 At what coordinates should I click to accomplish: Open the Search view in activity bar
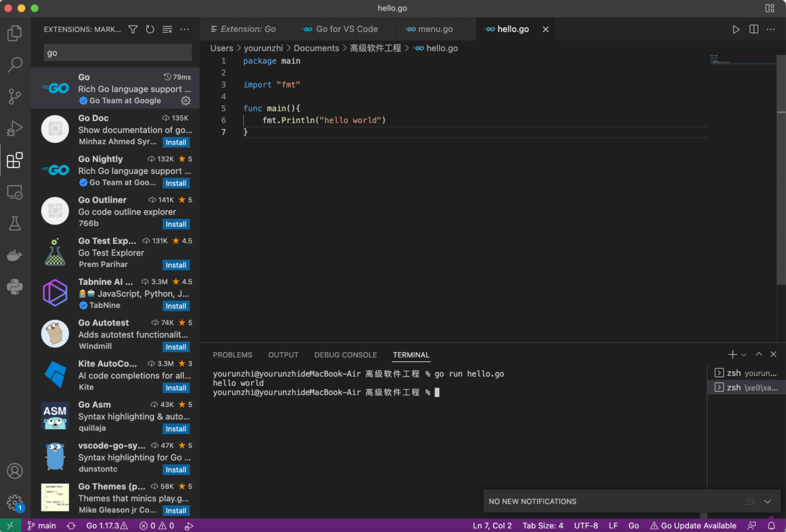(x=15, y=64)
